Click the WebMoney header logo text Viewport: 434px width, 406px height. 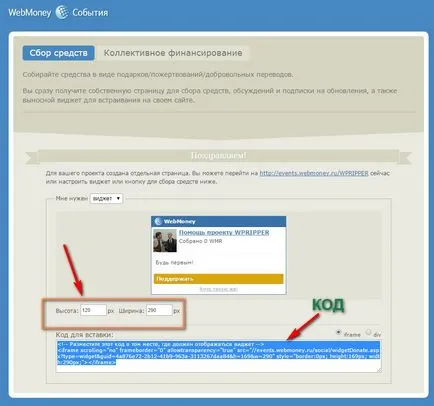click(30, 13)
